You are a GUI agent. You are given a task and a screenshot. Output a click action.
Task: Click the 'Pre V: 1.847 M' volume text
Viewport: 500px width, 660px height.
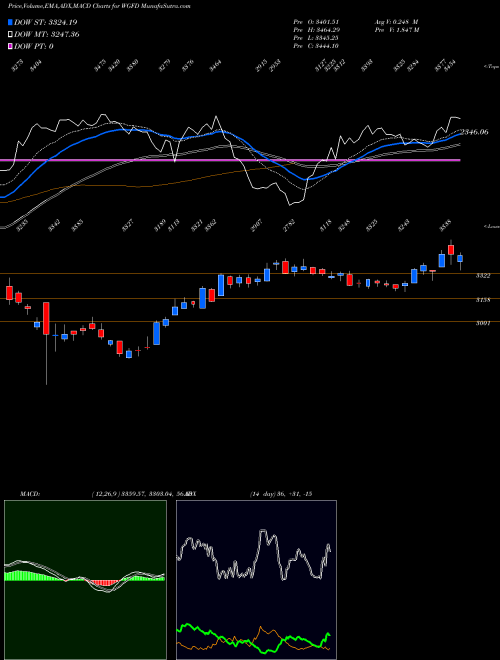[396, 29]
